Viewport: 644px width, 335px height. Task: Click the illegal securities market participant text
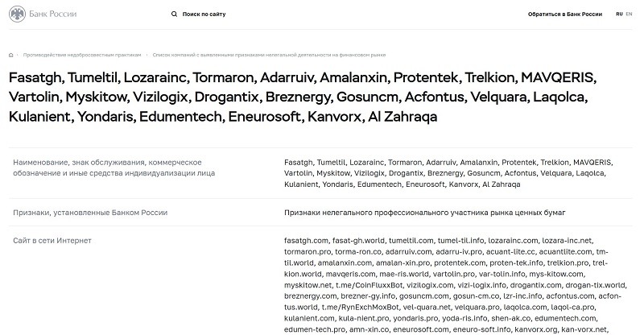pos(425,213)
